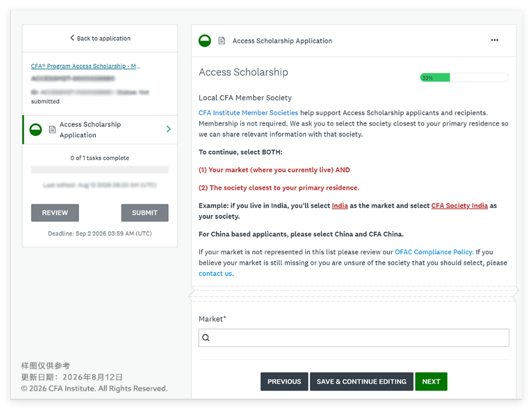Open CFA Program Access Scholarship link
The width and height of the screenshot is (532, 410).
(85, 66)
